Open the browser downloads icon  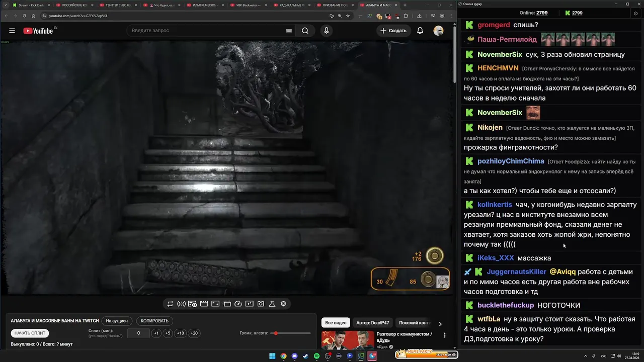[x=419, y=16]
